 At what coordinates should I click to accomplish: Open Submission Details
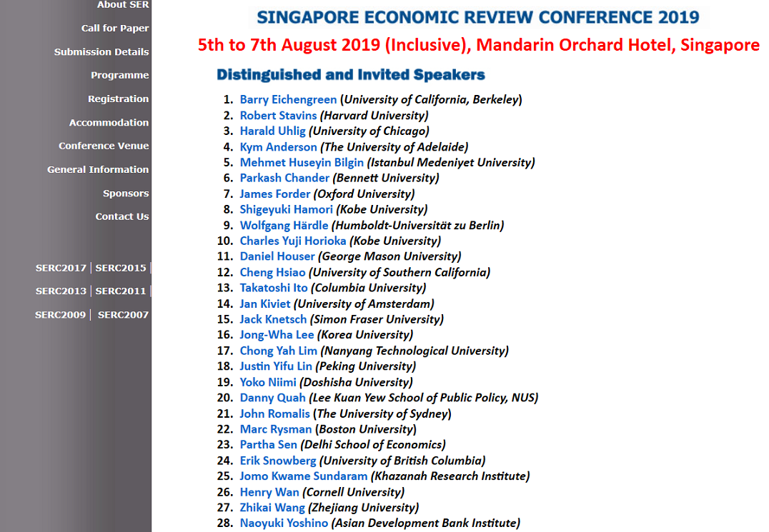click(x=101, y=51)
